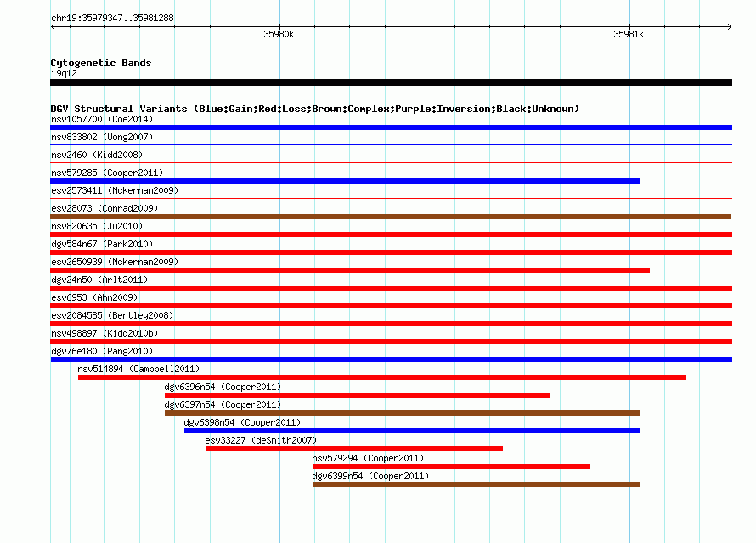The width and height of the screenshot is (756, 543).
Task: Select the esv28073 brown complex bar
Action: [x=391, y=217]
